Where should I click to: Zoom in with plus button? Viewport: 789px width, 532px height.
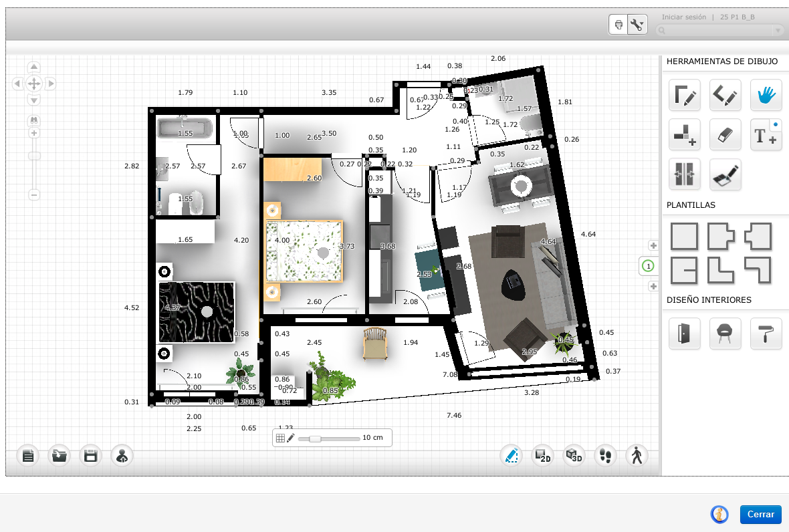tap(33, 133)
